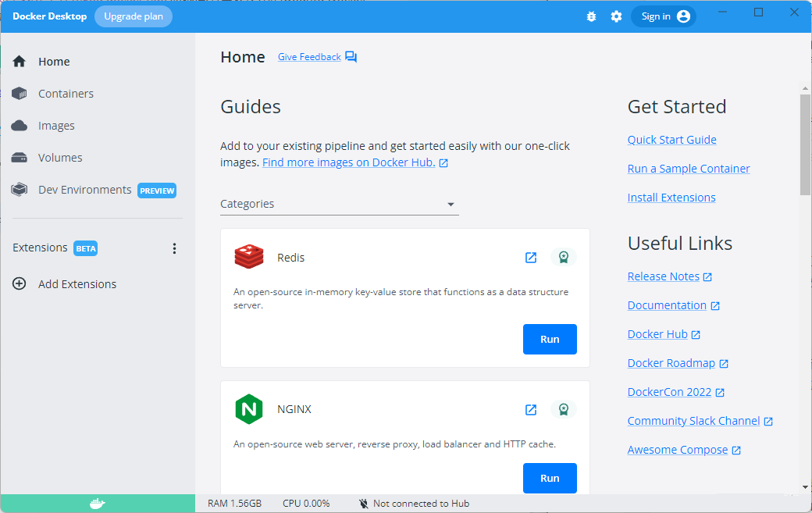Open NGINX external link icon
812x513 pixels.
(531, 409)
